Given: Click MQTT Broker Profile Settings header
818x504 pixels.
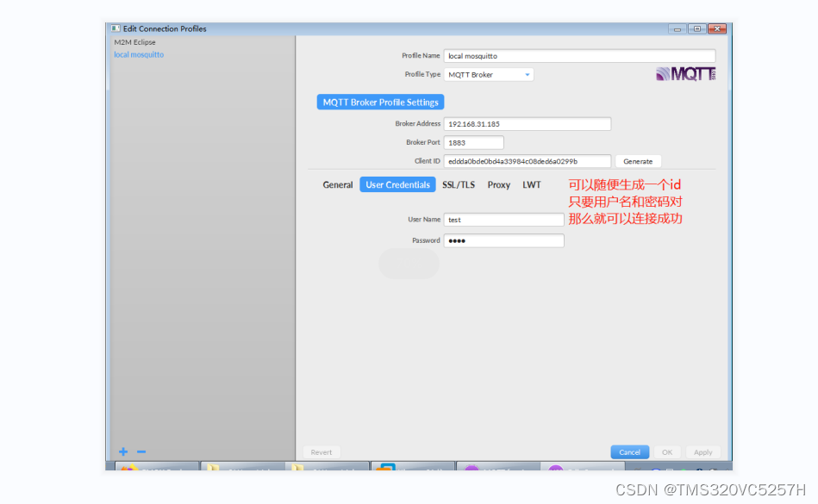Looking at the screenshot, I should (x=380, y=103).
